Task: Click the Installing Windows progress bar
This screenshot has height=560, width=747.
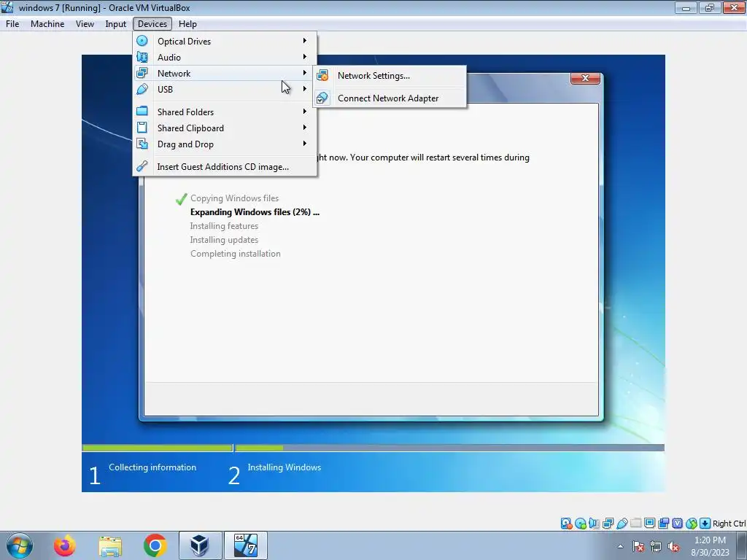Action: (x=449, y=448)
